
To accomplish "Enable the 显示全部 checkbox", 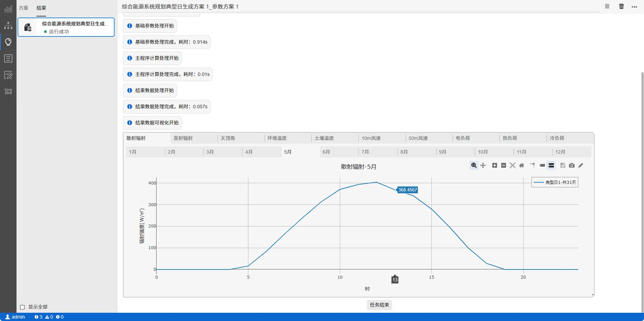I will click(22, 307).
